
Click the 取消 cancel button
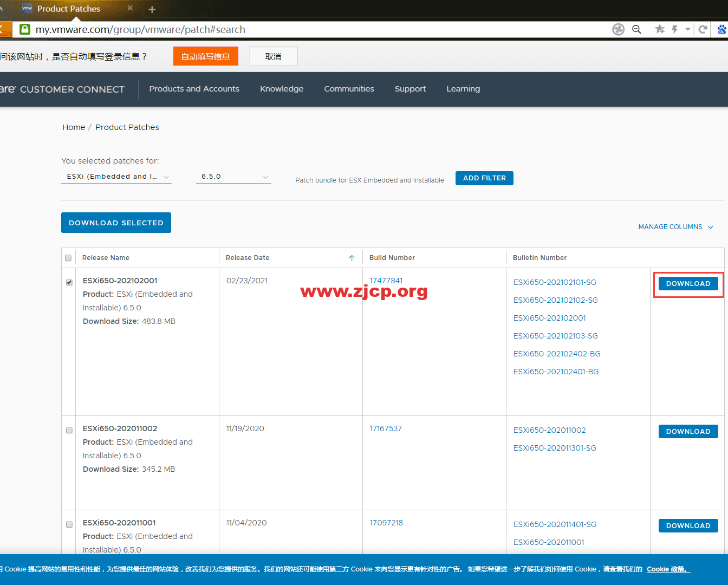(274, 56)
